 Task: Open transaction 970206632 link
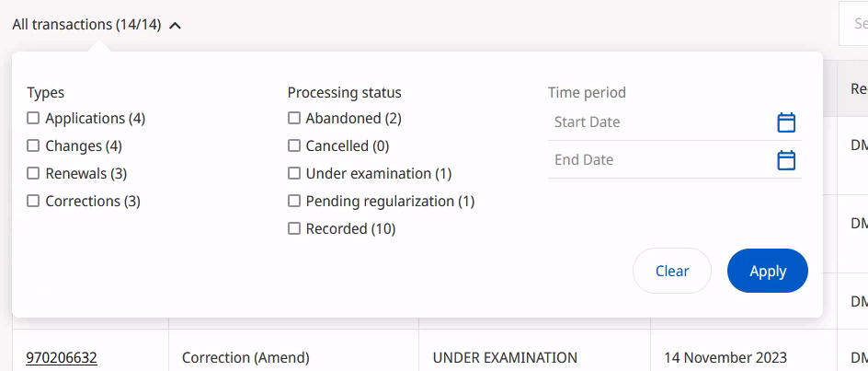tap(62, 358)
